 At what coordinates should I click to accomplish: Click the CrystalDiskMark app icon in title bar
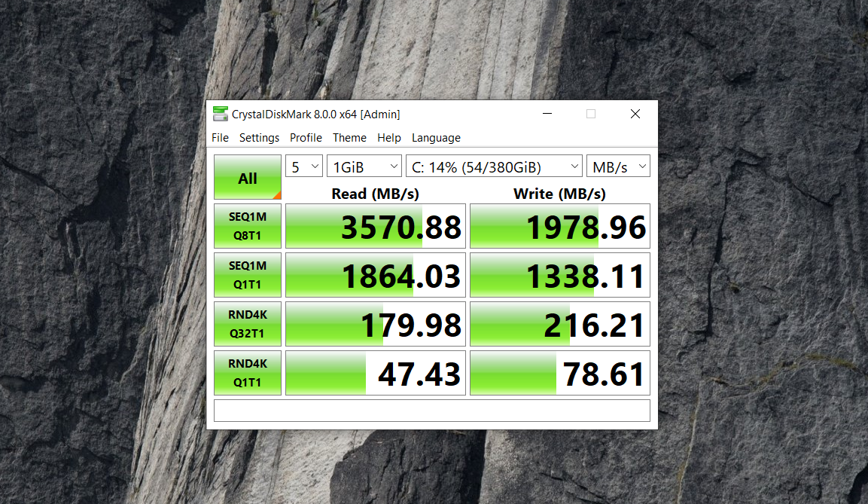pos(221,114)
